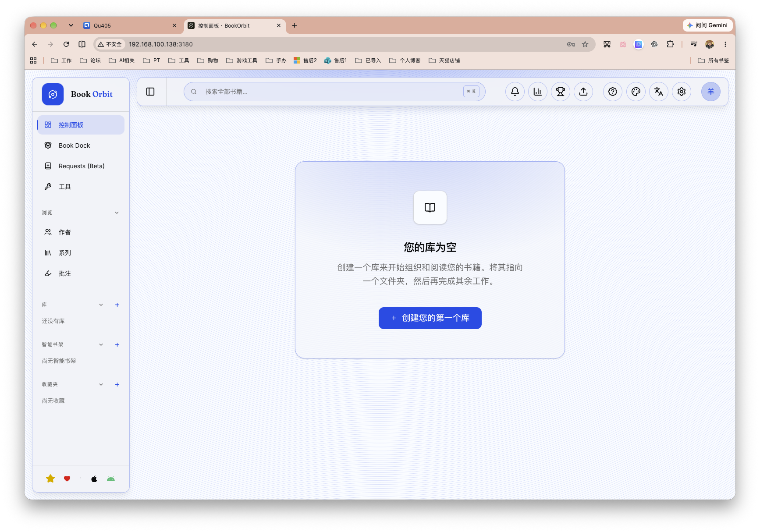
Task: Open user avatar menu 羊
Action: [x=711, y=92]
